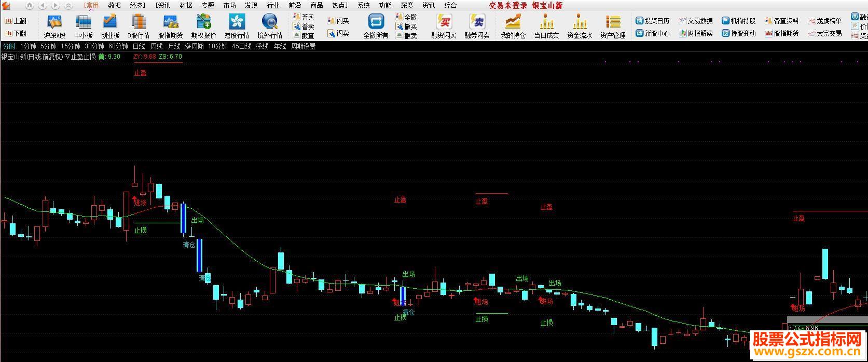Image resolution: width=868 pixels, height=362 pixels.
Task: Open the 经济 menu
Action: (x=137, y=5)
